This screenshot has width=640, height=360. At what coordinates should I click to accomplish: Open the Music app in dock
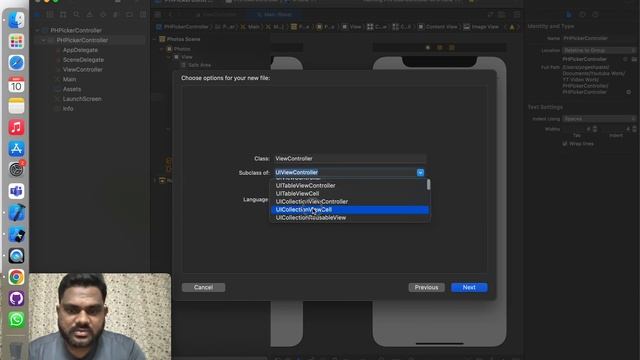[16, 127]
